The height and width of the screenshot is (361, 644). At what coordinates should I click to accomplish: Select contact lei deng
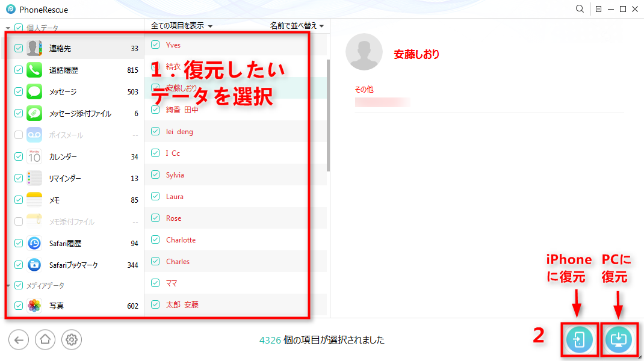click(x=179, y=131)
